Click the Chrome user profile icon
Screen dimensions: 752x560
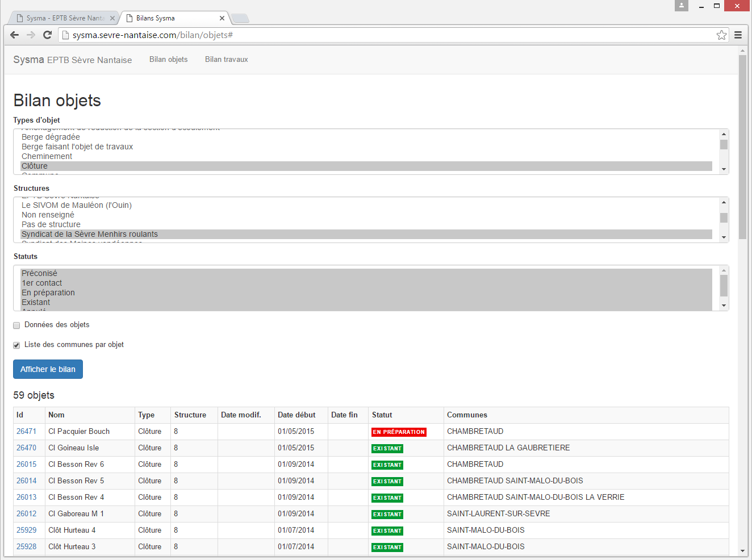tap(682, 6)
